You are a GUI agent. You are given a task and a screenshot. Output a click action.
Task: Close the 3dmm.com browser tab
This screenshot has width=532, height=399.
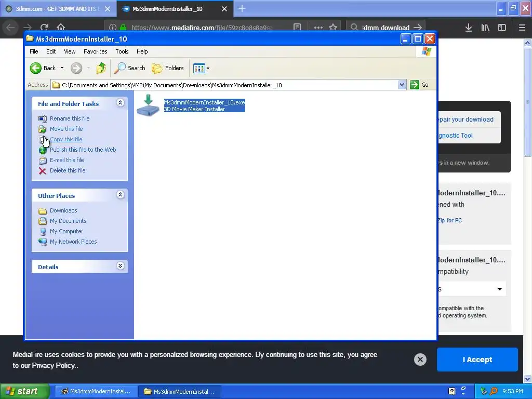click(x=108, y=9)
